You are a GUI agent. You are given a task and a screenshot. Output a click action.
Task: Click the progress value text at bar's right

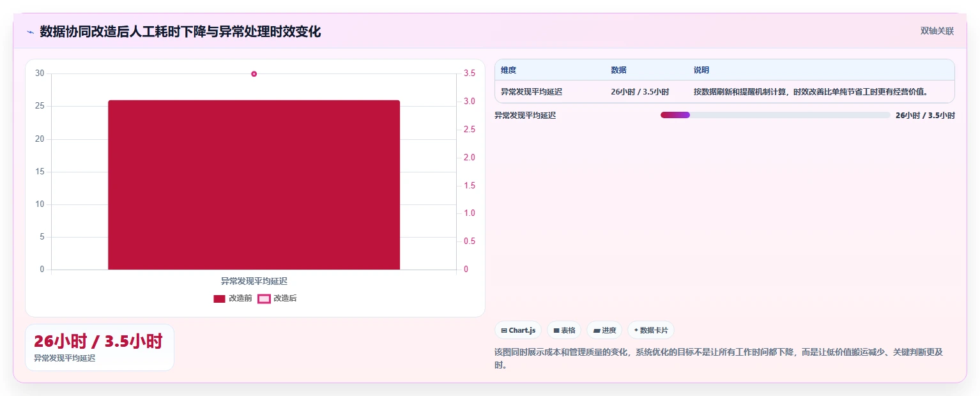pos(925,116)
